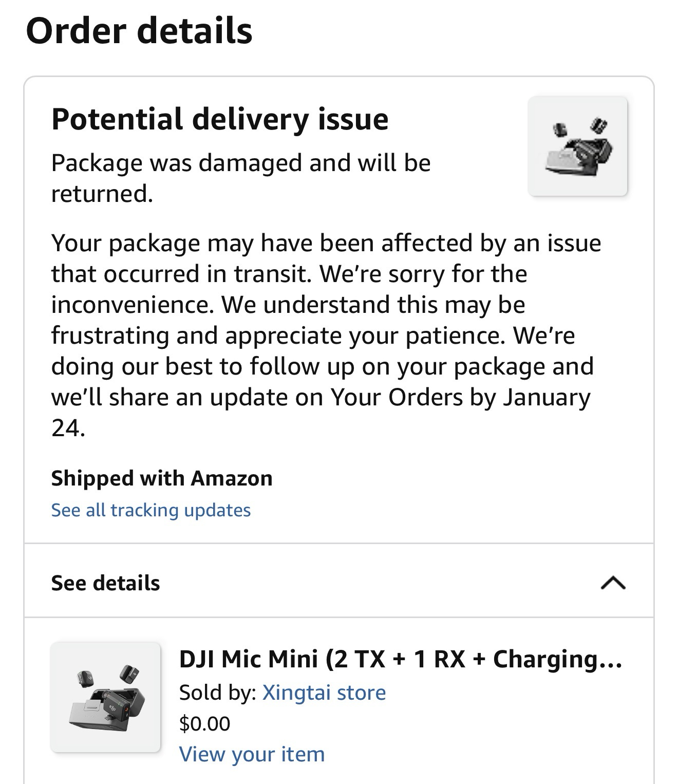This screenshot has width=678, height=784.
Task: Open "See all tracking updates" link
Action: 150,510
